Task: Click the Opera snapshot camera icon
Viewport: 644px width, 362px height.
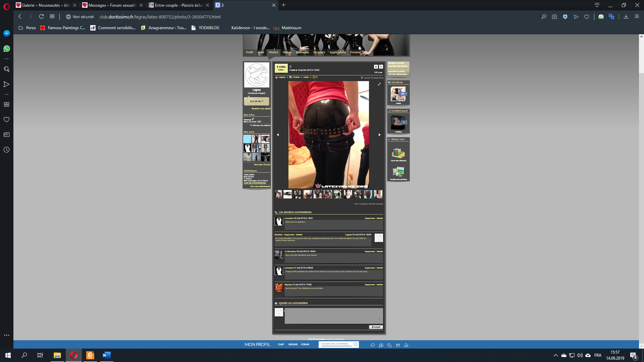Action: (x=554, y=17)
